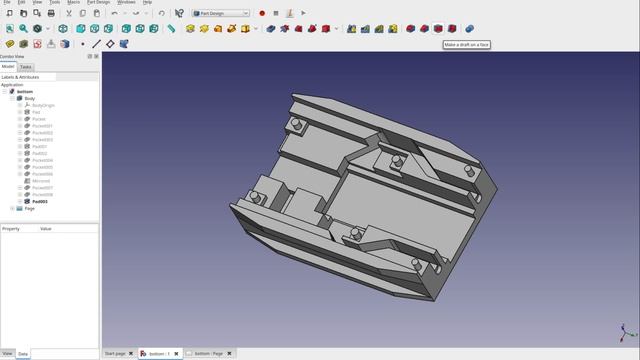Image resolution: width=640 pixels, height=360 pixels.
Task: Open the macros dialog icon
Action: pos(290,13)
